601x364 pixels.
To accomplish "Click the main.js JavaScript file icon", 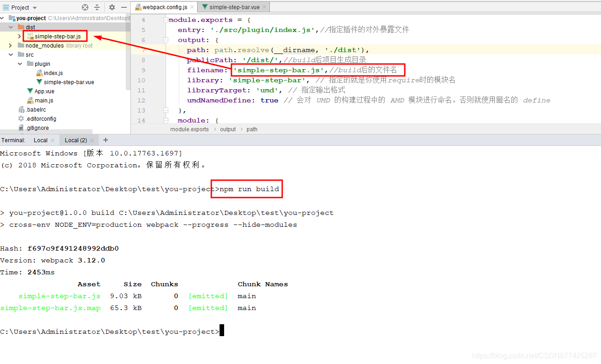I will tap(30, 101).
